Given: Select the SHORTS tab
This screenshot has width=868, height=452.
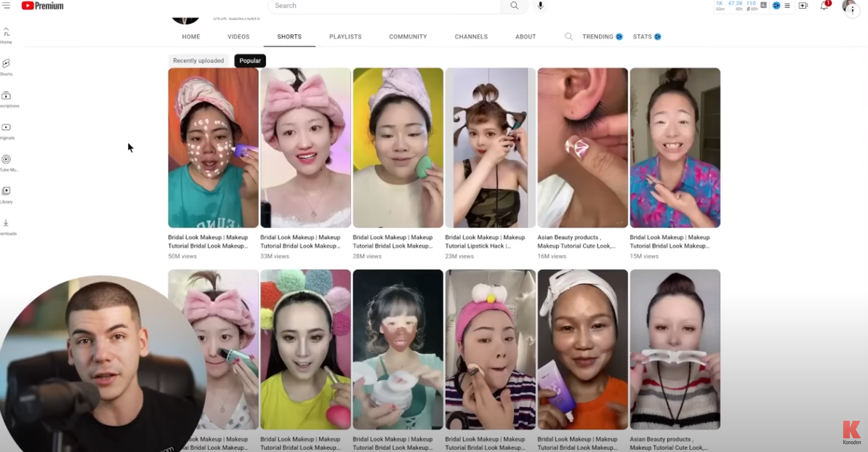Looking at the screenshot, I should pyautogui.click(x=289, y=36).
